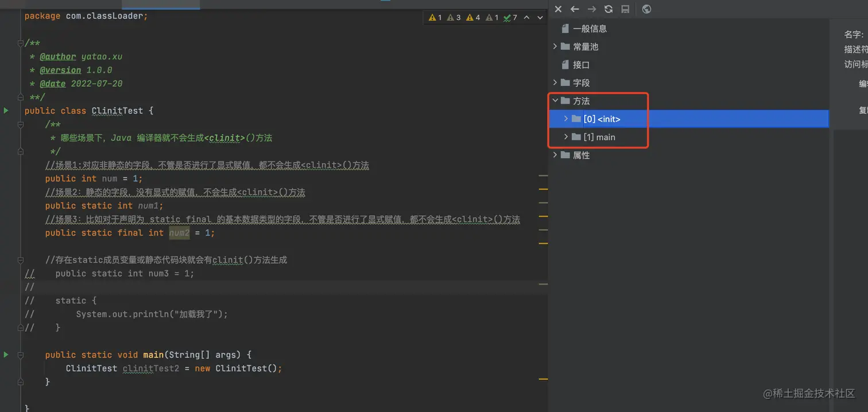Click the package com.classLoader statement
The image size is (868, 412).
tap(86, 16)
